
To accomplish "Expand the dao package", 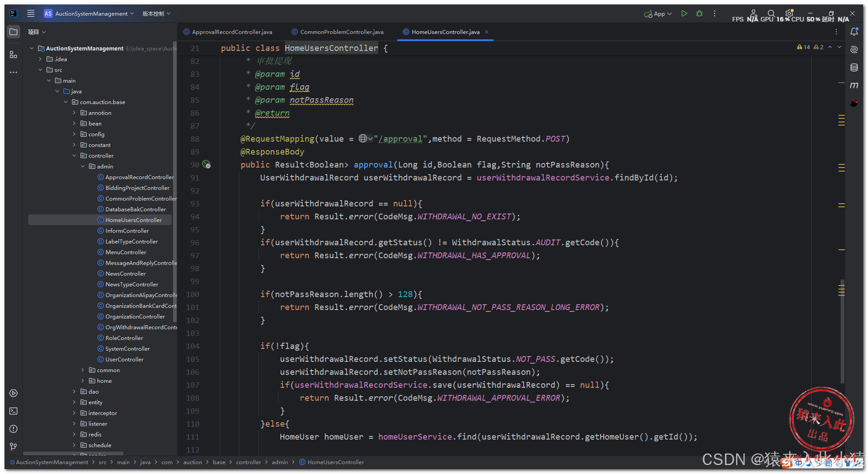I will (74, 391).
